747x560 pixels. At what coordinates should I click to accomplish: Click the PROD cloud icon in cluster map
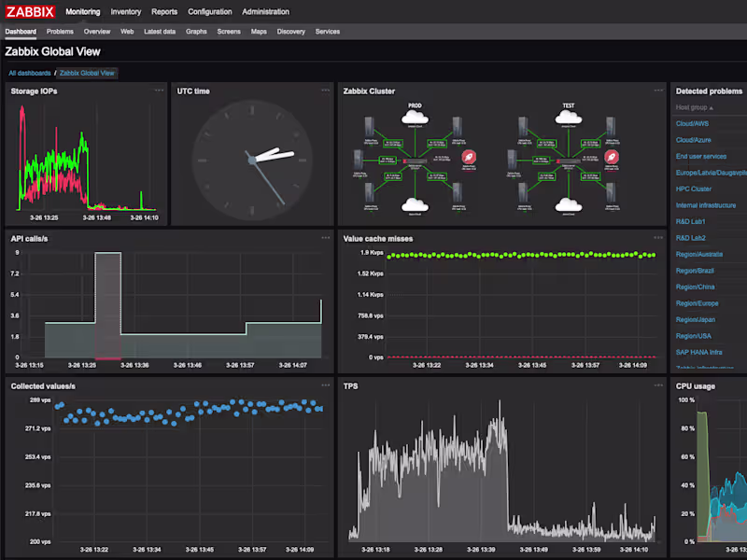pyautogui.click(x=415, y=117)
